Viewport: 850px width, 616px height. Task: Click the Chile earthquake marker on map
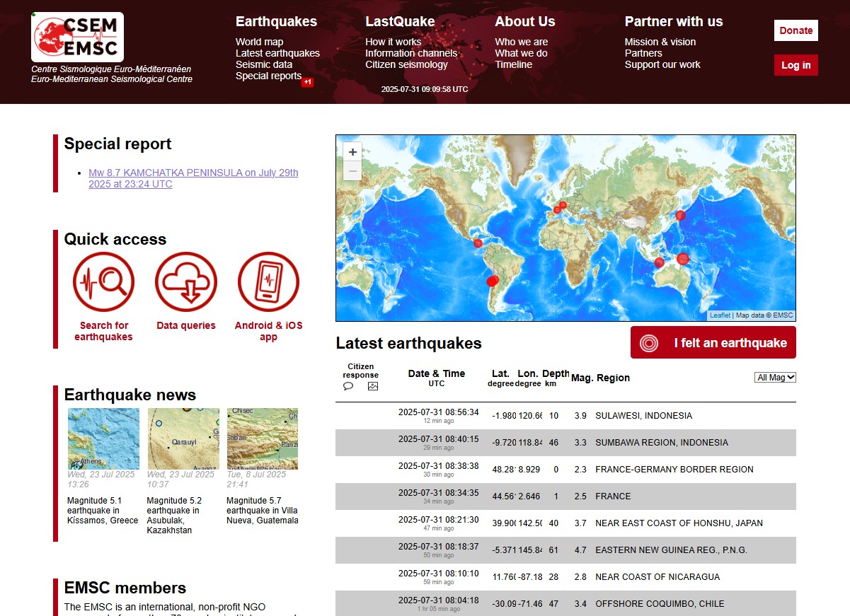493,281
